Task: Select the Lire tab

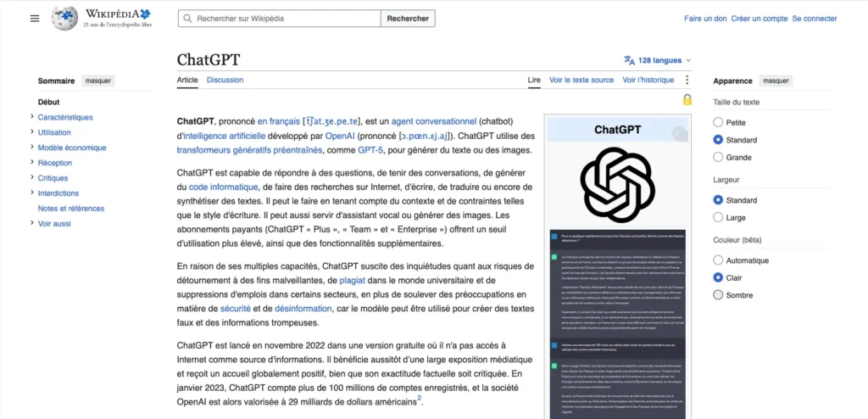Action: click(x=534, y=80)
